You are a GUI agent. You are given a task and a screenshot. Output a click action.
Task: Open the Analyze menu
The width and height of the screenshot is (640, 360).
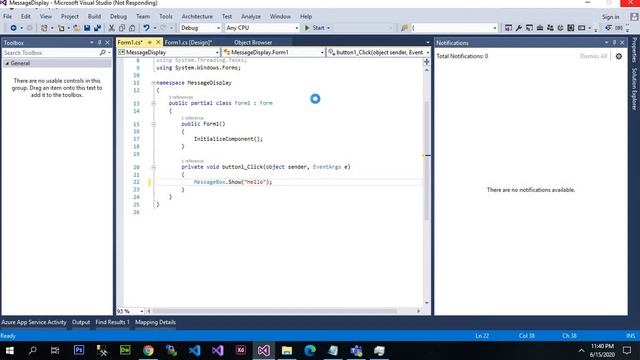(x=251, y=16)
